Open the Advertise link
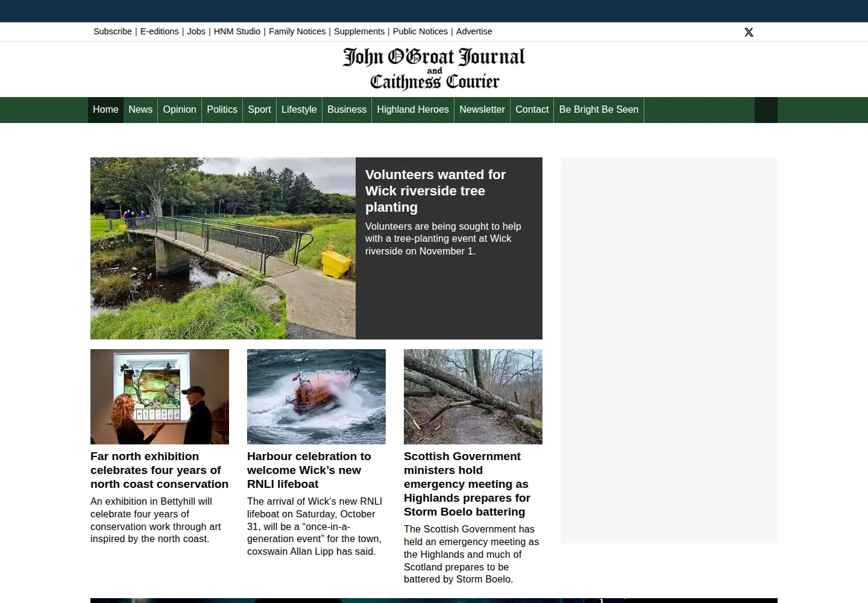This screenshot has height=603, width=868. pyautogui.click(x=474, y=31)
